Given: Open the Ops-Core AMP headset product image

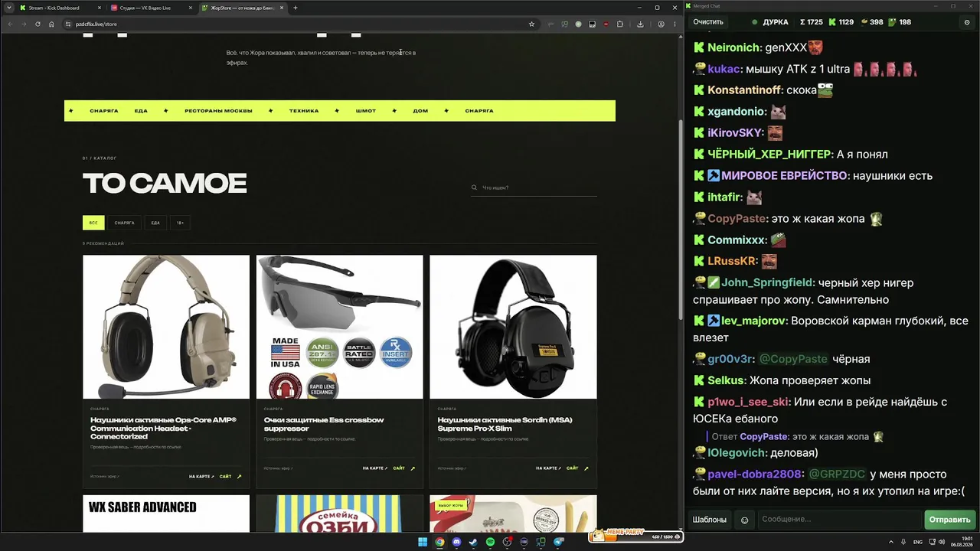Looking at the screenshot, I should point(166,327).
